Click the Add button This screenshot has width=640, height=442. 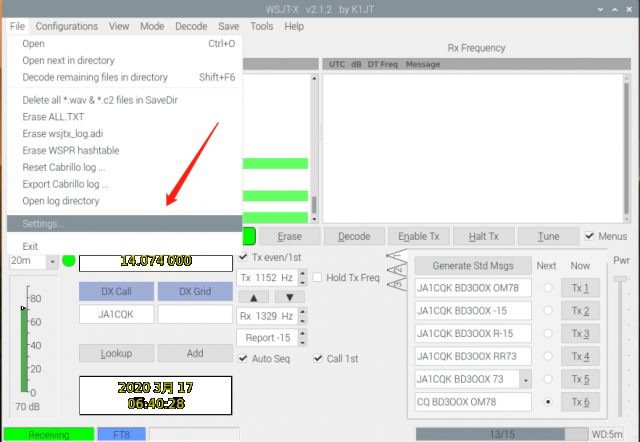pyautogui.click(x=195, y=353)
